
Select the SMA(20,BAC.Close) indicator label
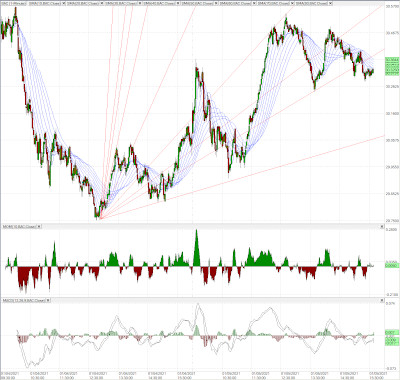(x=83, y=3)
